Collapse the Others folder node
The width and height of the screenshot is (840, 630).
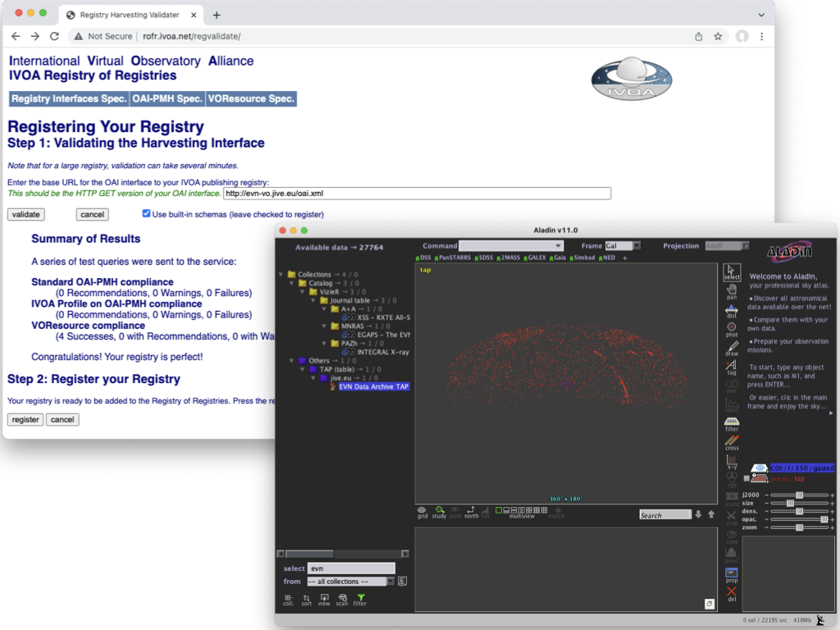point(291,361)
